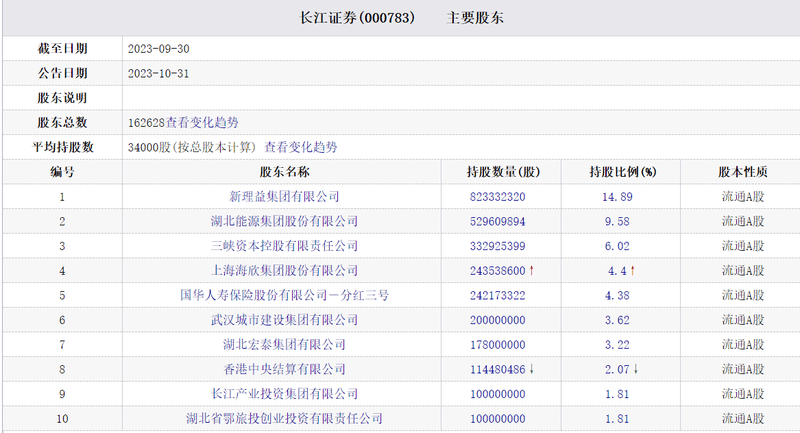Viewport: 800px width, 433px height.
Task: Click red up arrow beside ratio 4.4
Action: [x=633, y=270]
